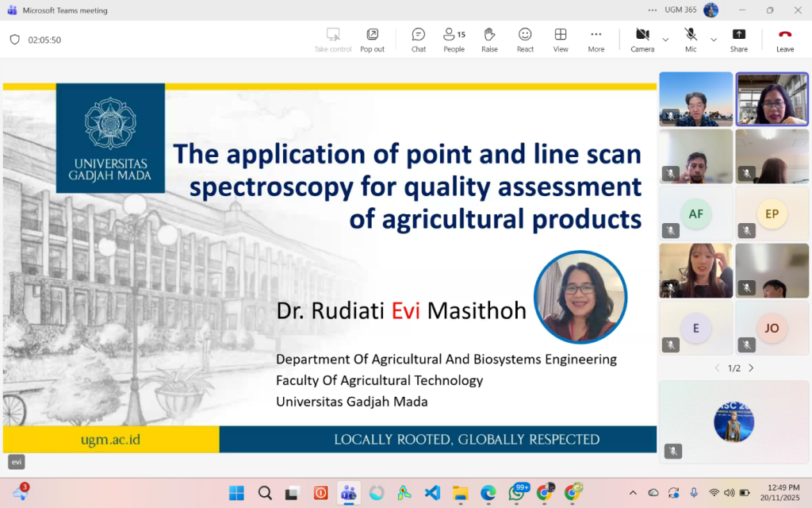The width and height of the screenshot is (812, 508).
Task: Expand the Mic options arrow
Action: pyautogui.click(x=714, y=39)
